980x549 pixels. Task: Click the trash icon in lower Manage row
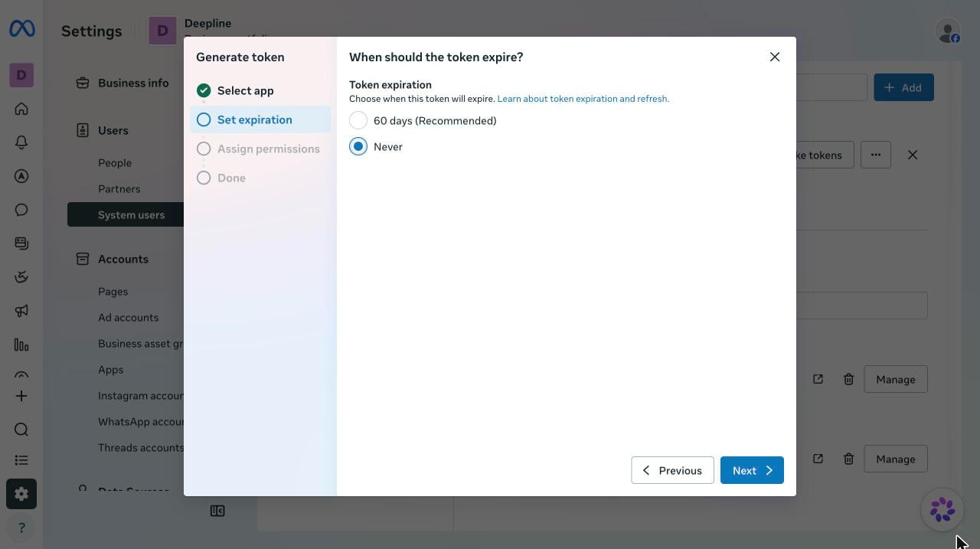click(848, 459)
